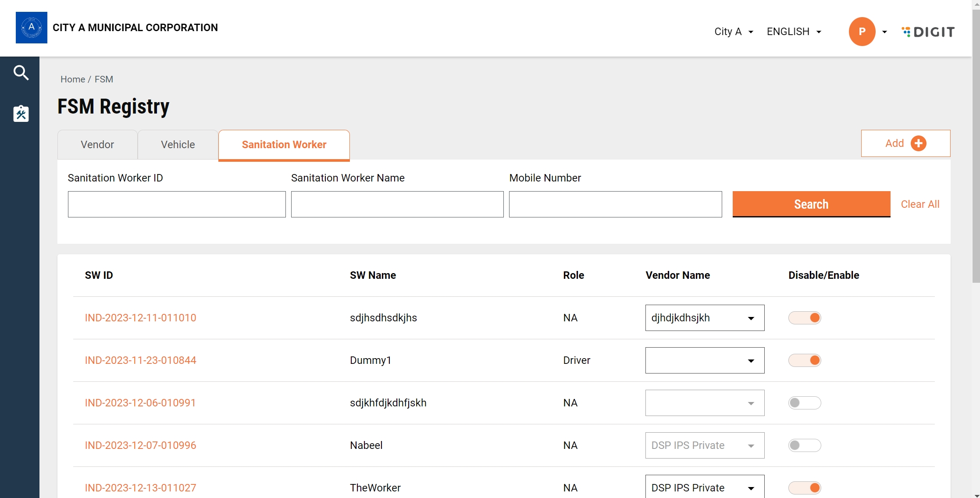Click the DIGIT logo
Image resolution: width=980 pixels, height=498 pixels.
[928, 32]
